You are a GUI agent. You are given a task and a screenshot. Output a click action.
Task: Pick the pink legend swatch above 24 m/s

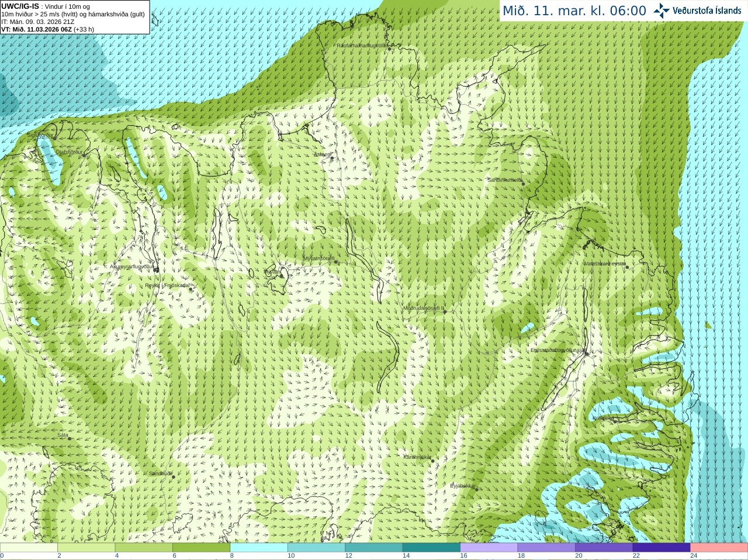(x=719, y=548)
